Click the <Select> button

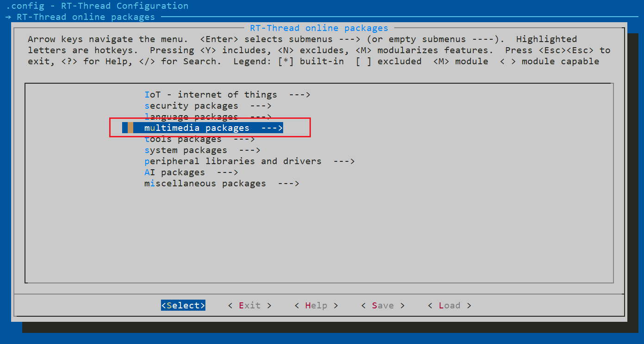pos(183,306)
